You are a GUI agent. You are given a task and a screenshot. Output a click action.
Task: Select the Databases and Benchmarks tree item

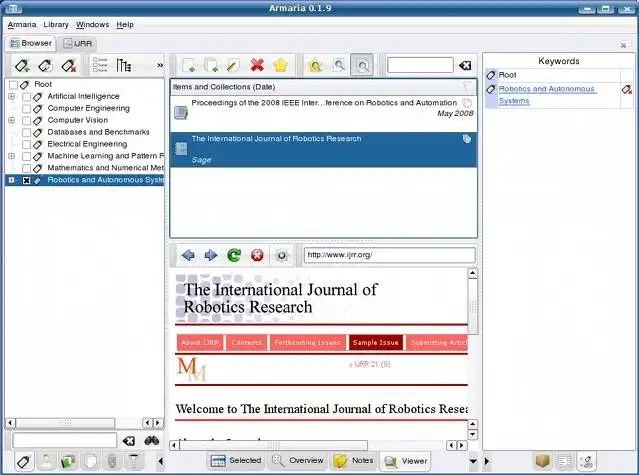(98, 132)
